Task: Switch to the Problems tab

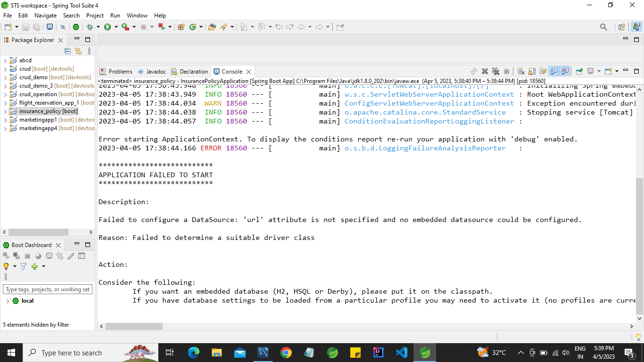Action: pos(116,72)
